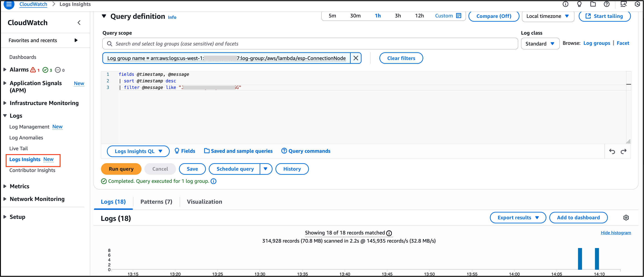644x277 pixels.
Task: Select the 30m time range
Action: tap(355, 16)
